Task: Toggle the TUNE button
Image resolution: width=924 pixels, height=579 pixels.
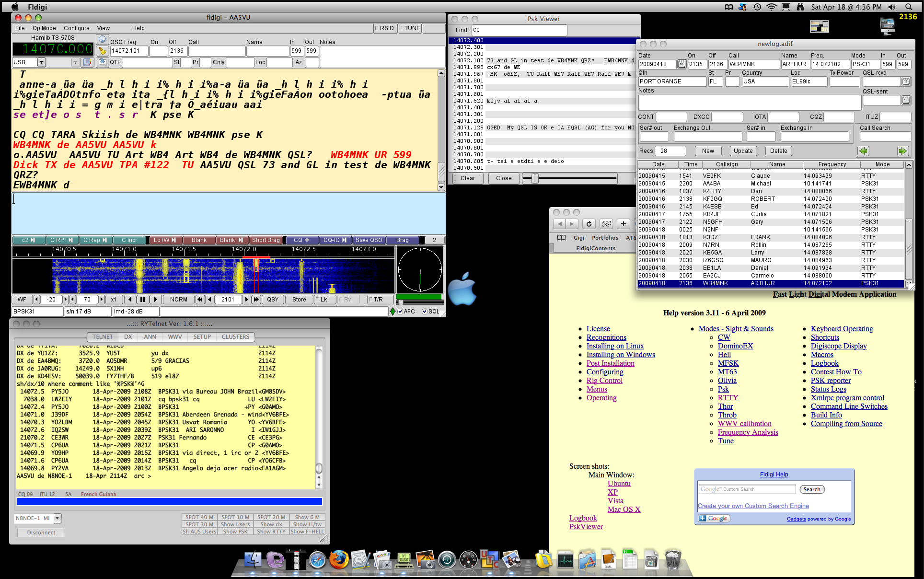Action: click(x=410, y=28)
